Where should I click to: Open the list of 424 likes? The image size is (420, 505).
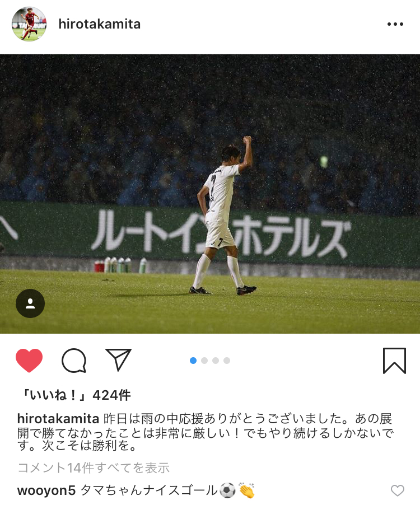[x=76, y=395]
